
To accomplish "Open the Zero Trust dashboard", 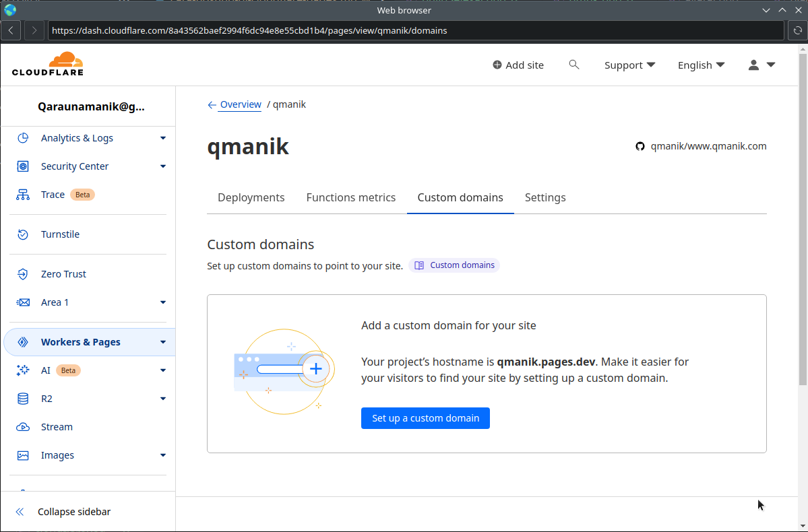I will pos(63,273).
